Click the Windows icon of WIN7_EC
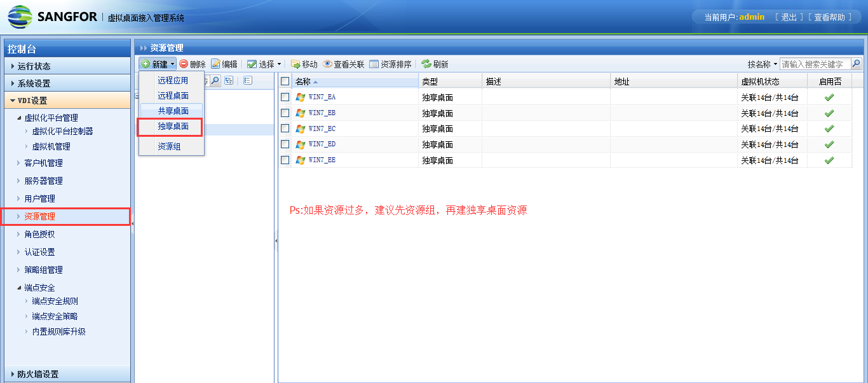Image resolution: width=868 pixels, height=383 pixels. click(x=301, y=129)
